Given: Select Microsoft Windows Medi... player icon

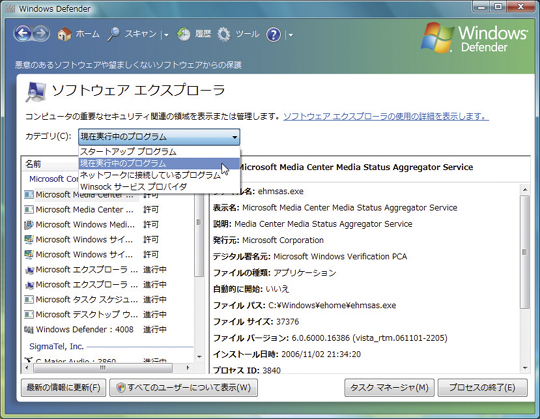Looking at the screenshot, I should pos(29,224).
